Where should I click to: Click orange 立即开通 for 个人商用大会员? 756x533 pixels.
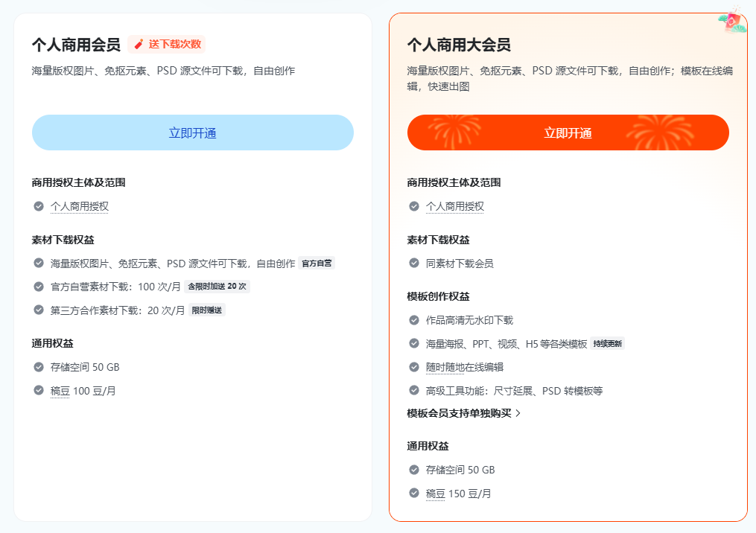568,133
